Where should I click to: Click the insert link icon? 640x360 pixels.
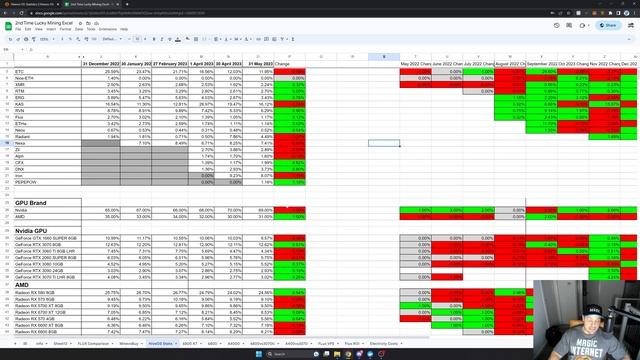click(258, 39)
